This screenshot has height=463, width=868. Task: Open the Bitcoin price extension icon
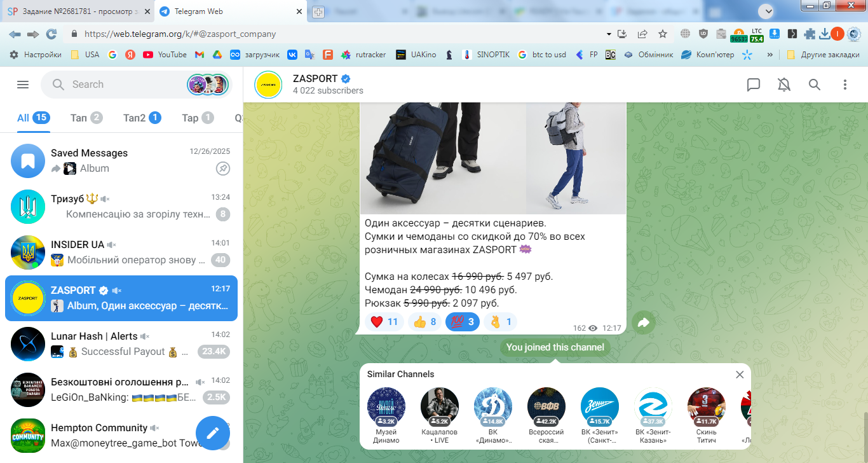(x=738, y=34)
